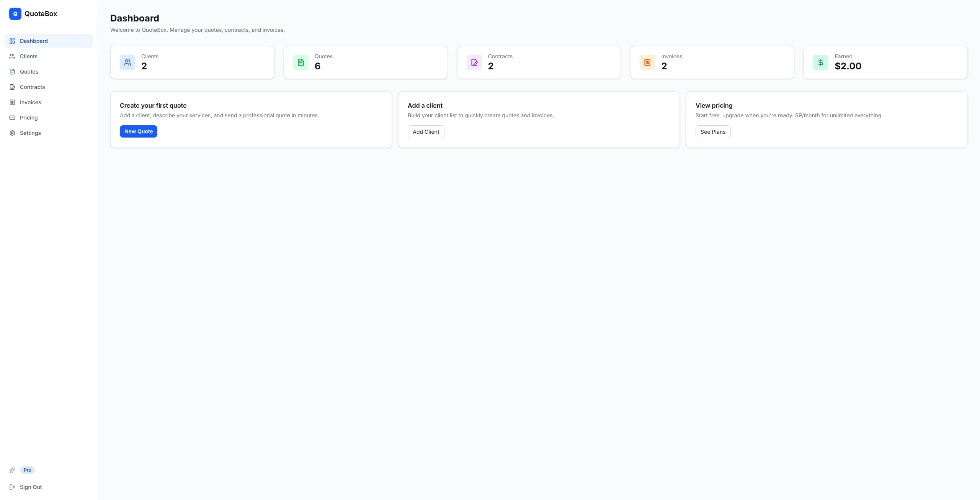Click the 'Create your first quote' heading

[153, 105]
